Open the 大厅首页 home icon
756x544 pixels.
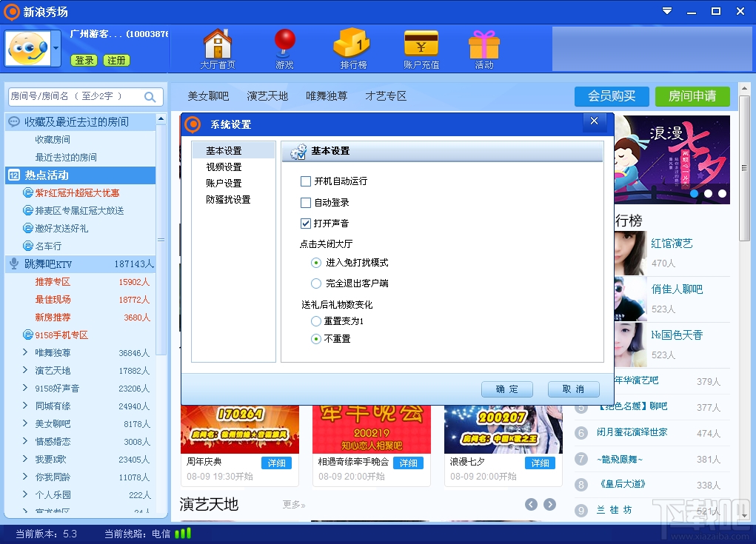click(x=218, y=46)
